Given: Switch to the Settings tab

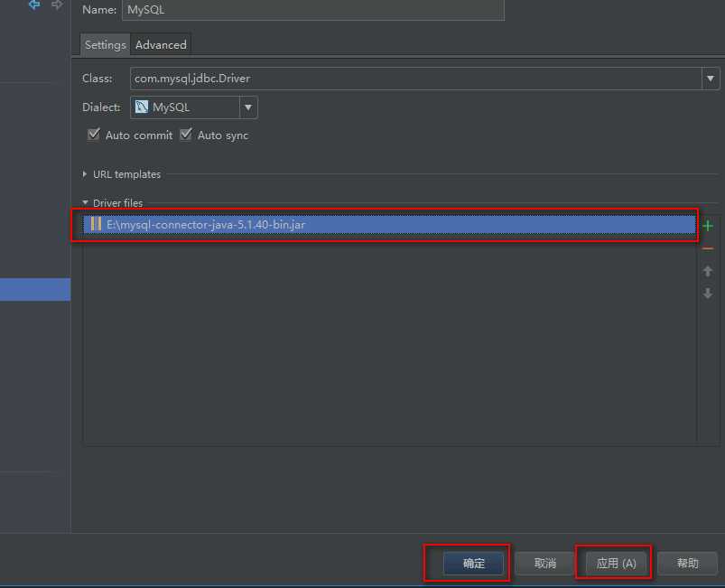Looking at the screenshot, I should click(106, 45).
